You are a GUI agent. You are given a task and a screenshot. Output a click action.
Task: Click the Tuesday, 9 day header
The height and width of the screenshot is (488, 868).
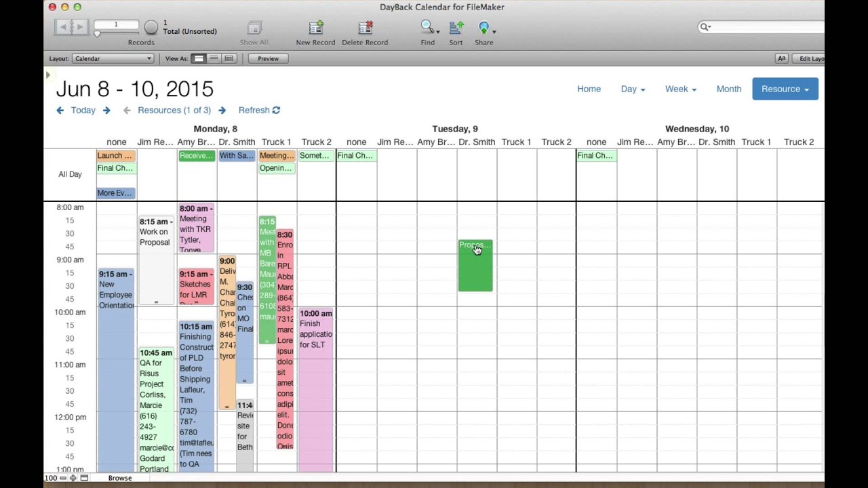[455, 129]
